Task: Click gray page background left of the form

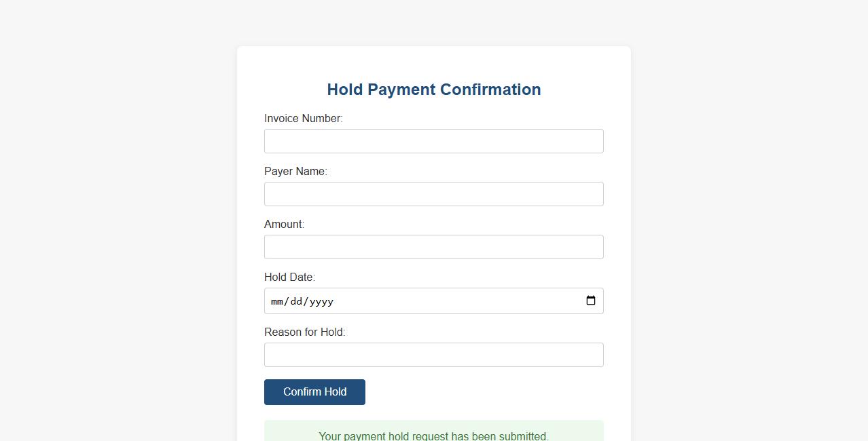Action: pos(115,237)
